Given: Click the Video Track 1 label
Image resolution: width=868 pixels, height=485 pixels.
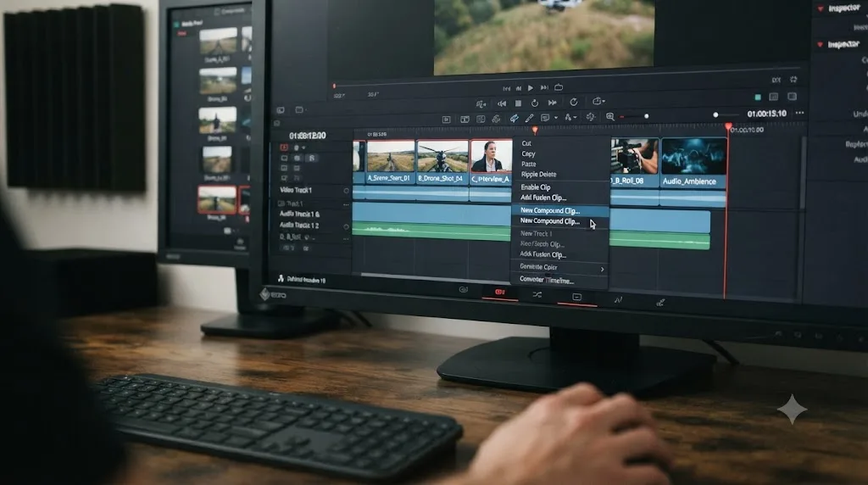Looking at the screenshot, I should [296, 190].
